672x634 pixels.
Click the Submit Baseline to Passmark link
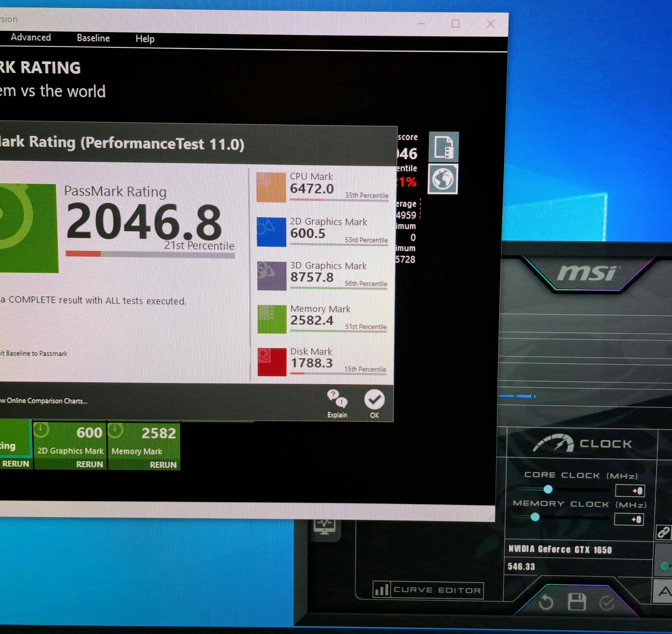click(33, 354)
